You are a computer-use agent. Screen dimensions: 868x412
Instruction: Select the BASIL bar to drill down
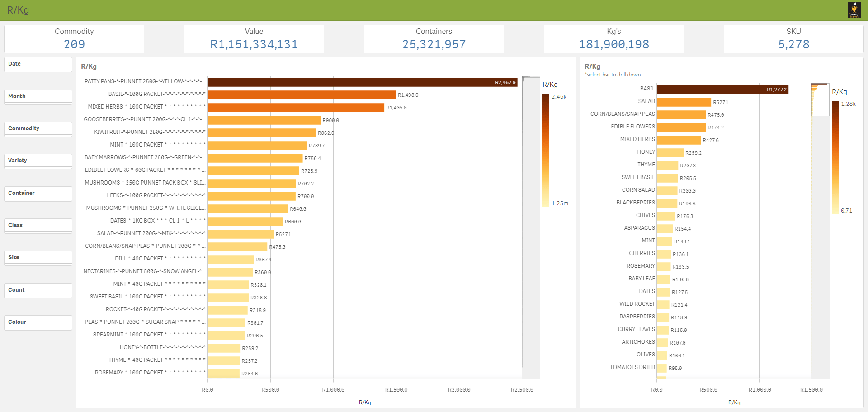pyautogui.click(x=722, y=90)
